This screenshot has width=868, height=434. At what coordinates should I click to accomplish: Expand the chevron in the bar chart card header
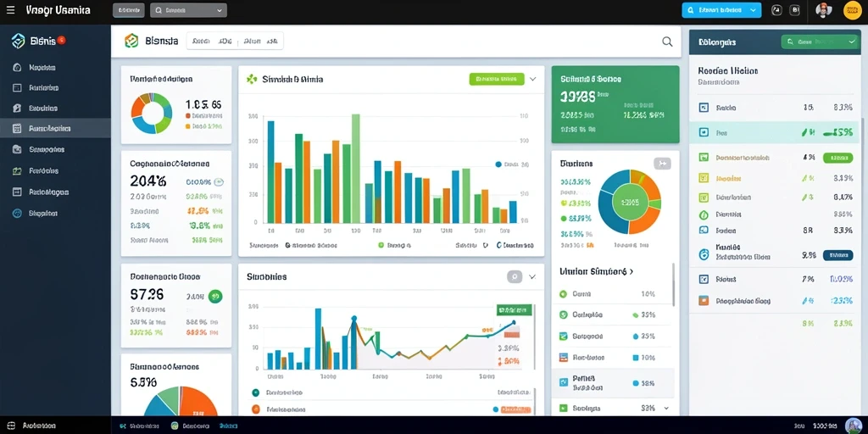point(532,79)
